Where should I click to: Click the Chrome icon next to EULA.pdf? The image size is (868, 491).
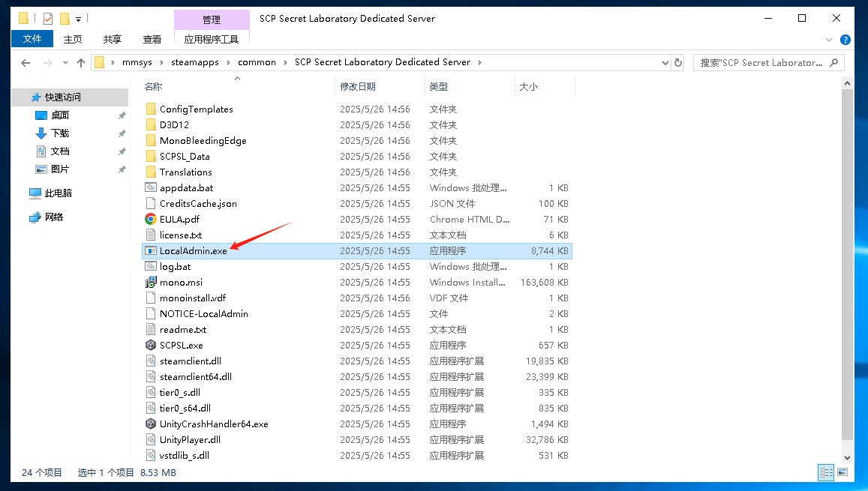pos(151,219)
